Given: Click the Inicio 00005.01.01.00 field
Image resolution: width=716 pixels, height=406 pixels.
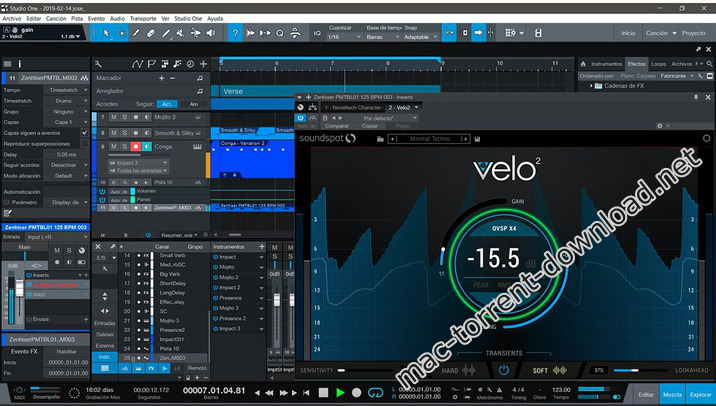Looking at the screenshot, I should [68, 363].
